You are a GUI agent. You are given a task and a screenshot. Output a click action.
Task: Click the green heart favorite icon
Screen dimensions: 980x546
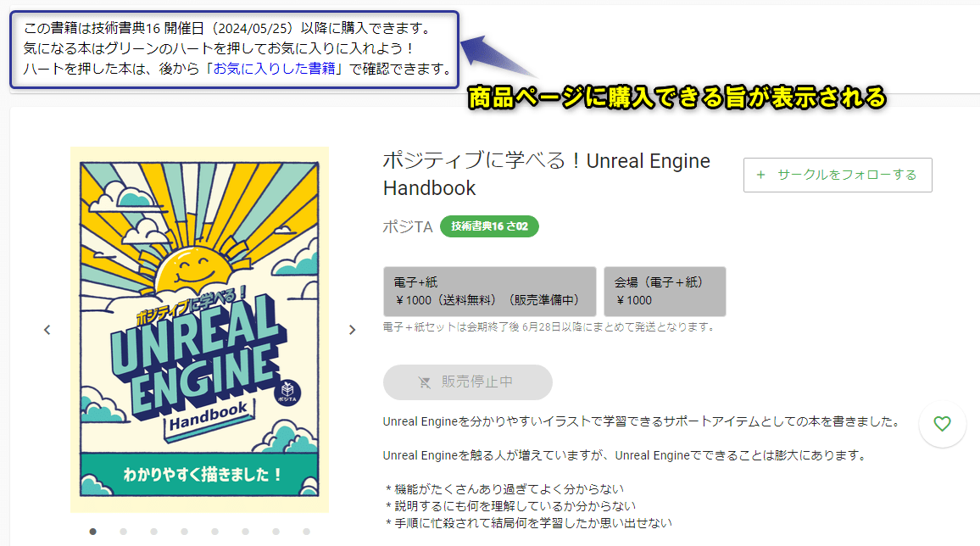[x=942, y=424]
